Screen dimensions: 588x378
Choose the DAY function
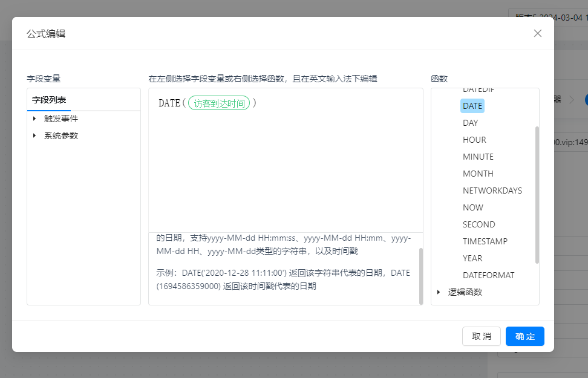tap(470, 123)
